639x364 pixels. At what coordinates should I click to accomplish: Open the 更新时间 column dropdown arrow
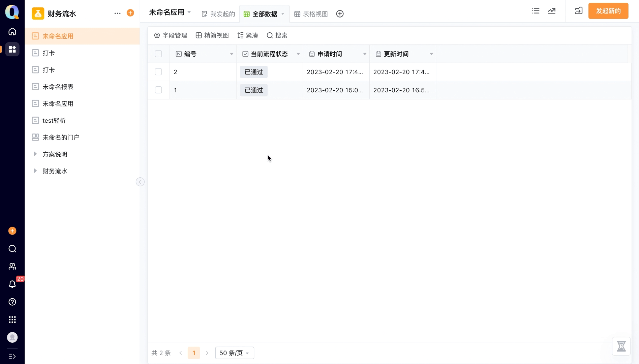(431, 54)
